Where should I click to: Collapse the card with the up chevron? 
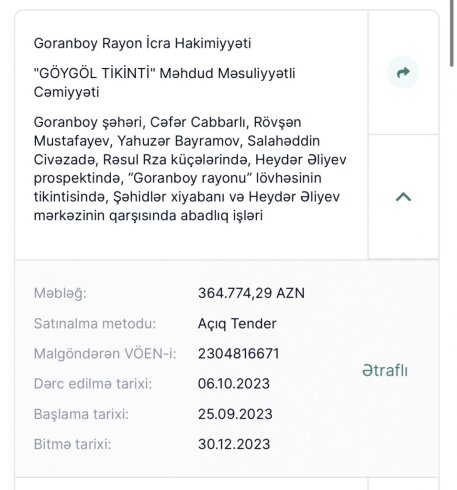[403, 197]
